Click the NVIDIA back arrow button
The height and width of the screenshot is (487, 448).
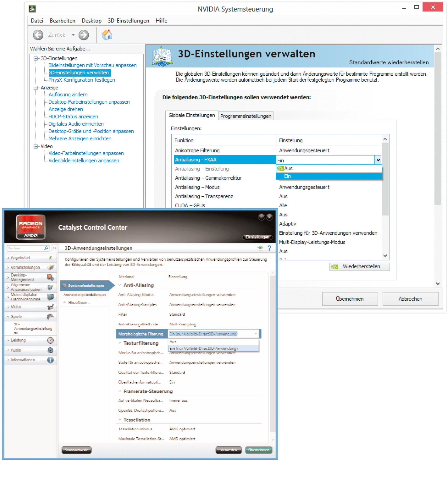pyautogui.click(x=38, y=35)
